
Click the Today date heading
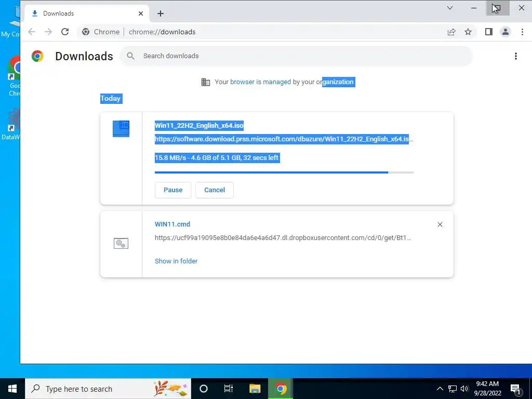click(x=111, y=98)
